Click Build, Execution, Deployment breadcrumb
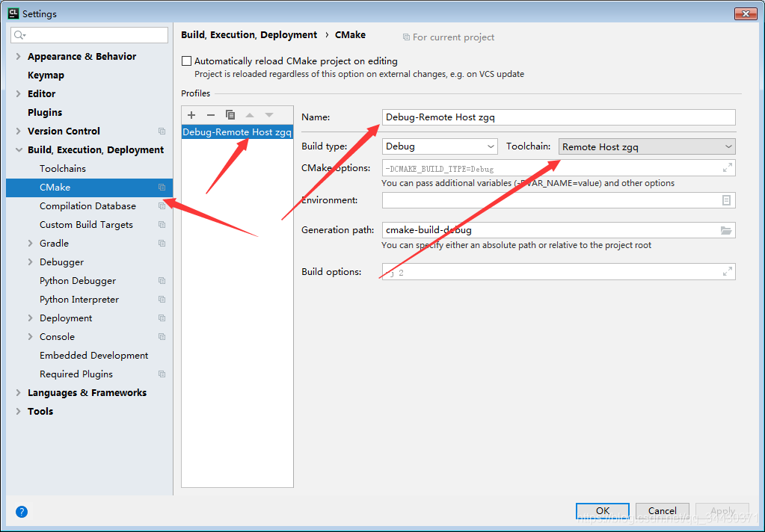 [249, 35]
